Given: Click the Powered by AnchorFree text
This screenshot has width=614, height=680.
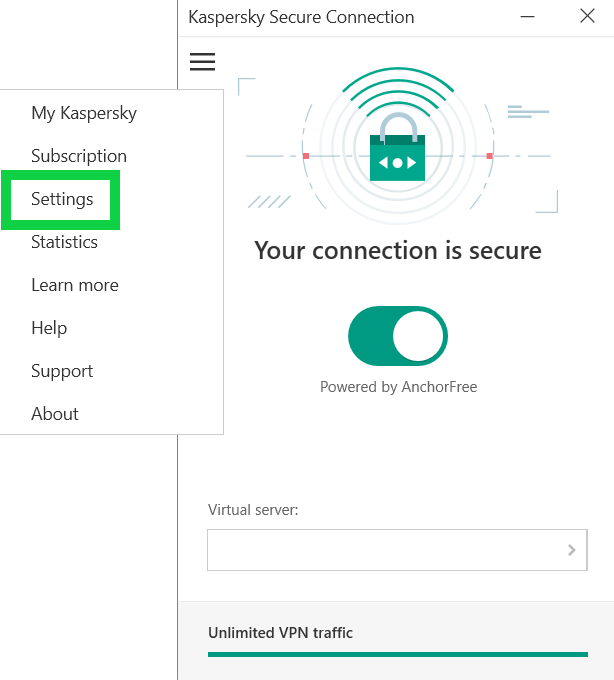Looking at the screenshot, I should [398, 387].
